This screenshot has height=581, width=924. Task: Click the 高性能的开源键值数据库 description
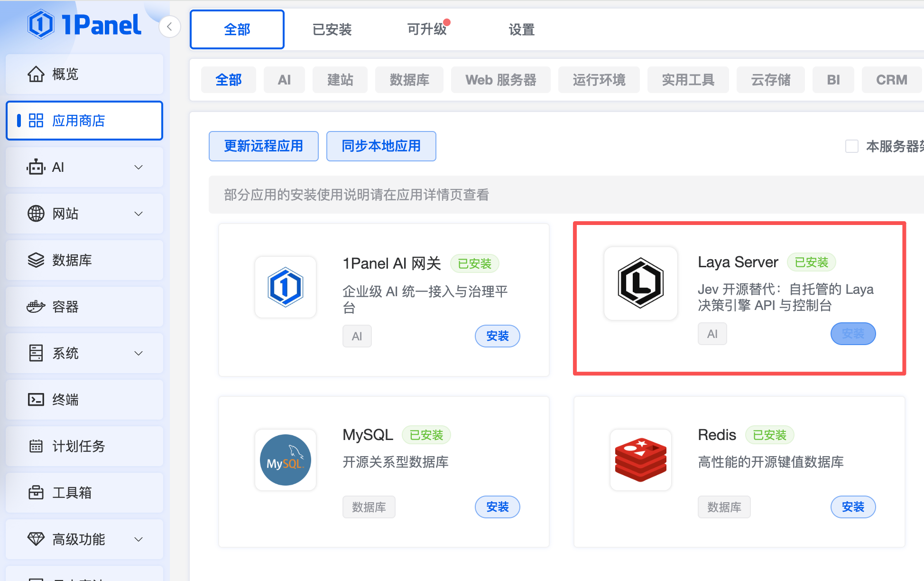[771, 462]
